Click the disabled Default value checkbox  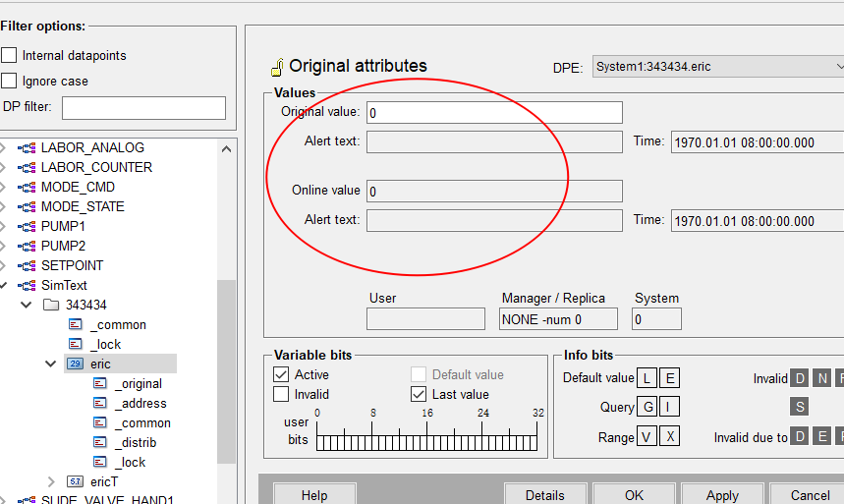coord(419,374)
